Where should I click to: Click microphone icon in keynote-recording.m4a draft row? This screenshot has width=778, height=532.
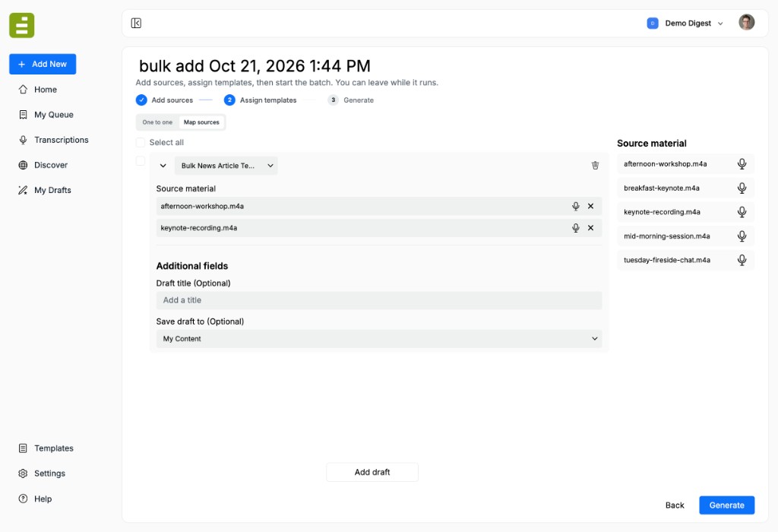(576, 228)
